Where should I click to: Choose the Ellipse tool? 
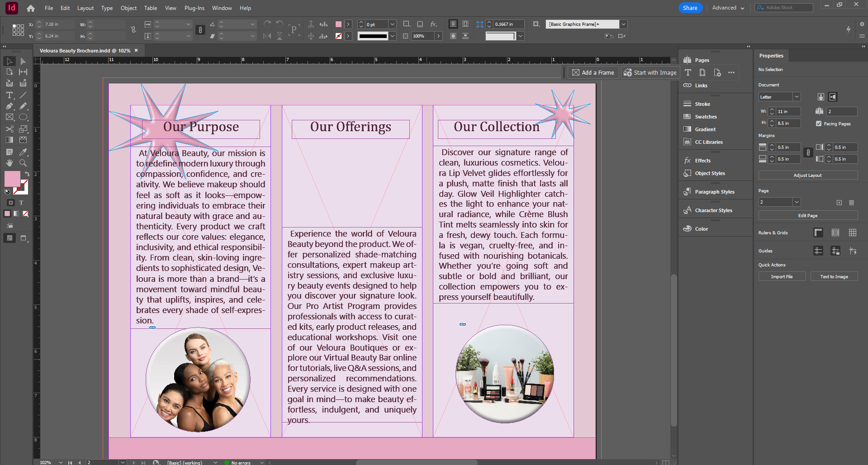click(23, 117)
